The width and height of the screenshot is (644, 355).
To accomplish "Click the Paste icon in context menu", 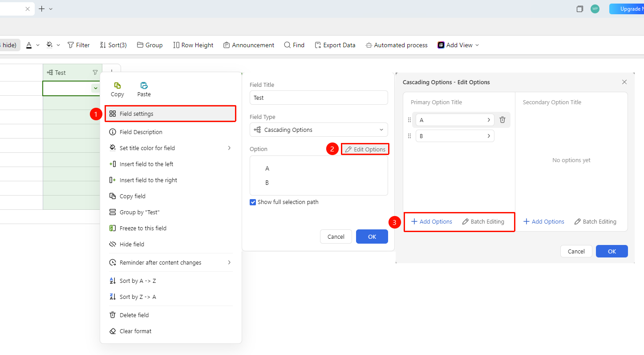I will [x=144, y=86].
